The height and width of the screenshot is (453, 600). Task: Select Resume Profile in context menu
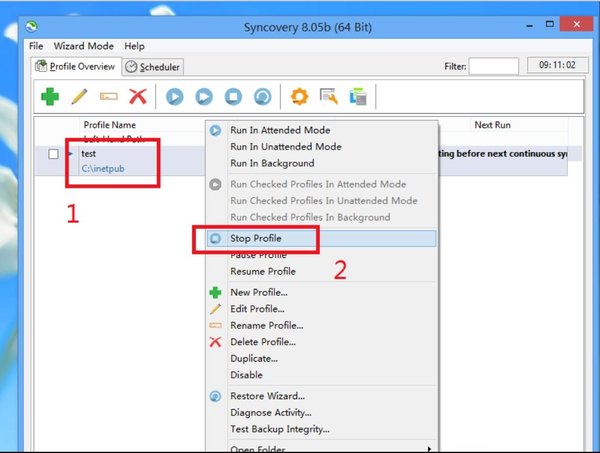tap(321, 271)
